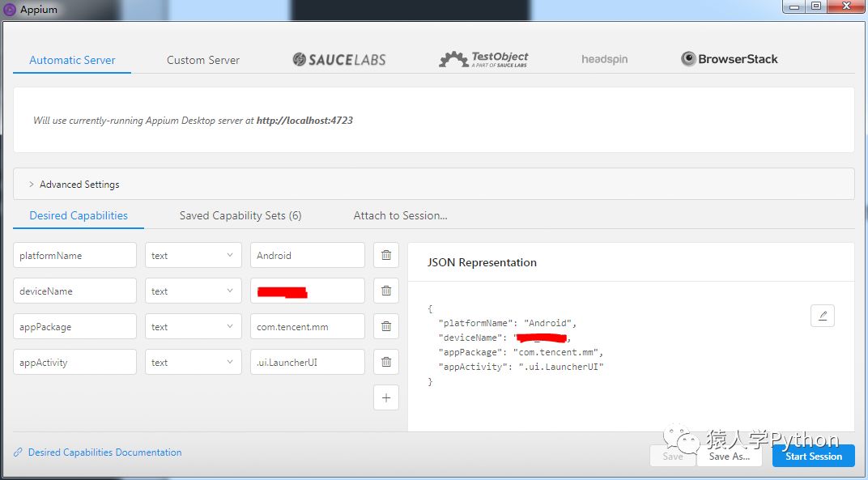Maximize the Appium window
Viewport: 868px width, 480px height.
pos(815,6)
